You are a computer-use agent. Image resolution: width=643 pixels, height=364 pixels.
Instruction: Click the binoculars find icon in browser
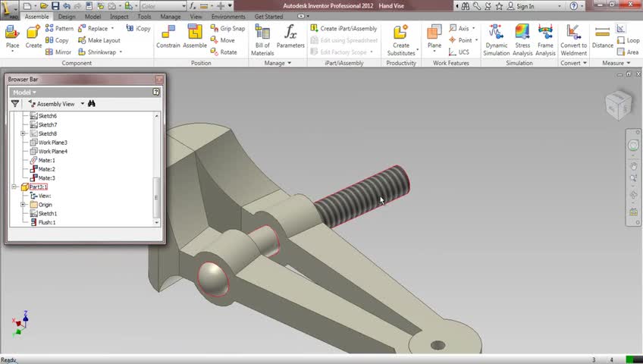(x=92, y=104)
